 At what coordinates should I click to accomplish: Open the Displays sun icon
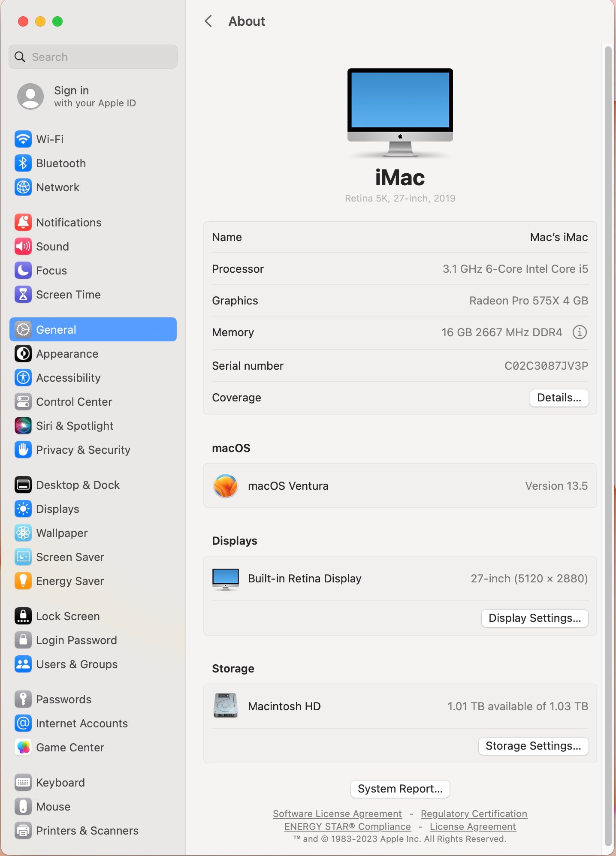click(23, 509)
